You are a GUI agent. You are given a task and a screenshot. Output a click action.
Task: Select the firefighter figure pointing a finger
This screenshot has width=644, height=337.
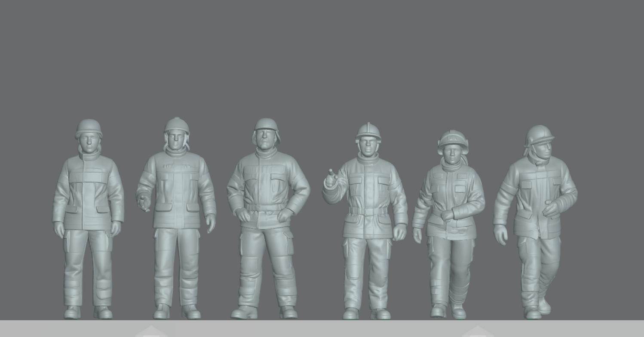coord(365,221)
